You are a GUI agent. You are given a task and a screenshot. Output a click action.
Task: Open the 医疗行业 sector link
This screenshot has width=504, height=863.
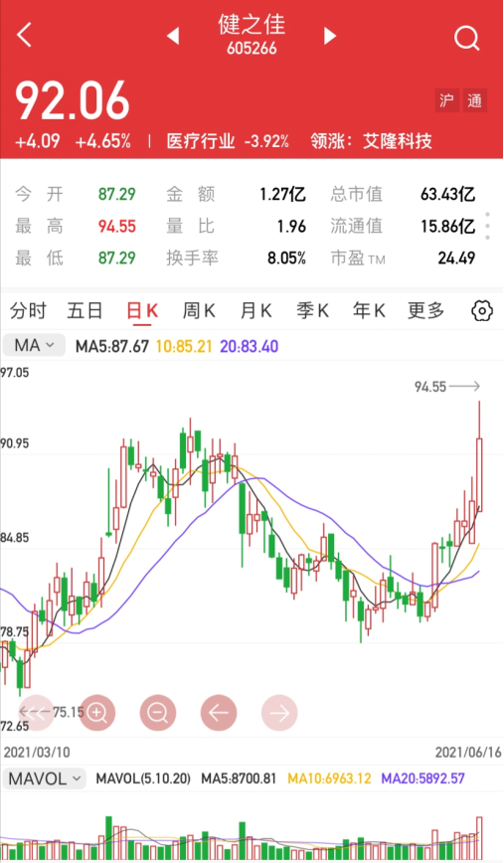point(201,141)
